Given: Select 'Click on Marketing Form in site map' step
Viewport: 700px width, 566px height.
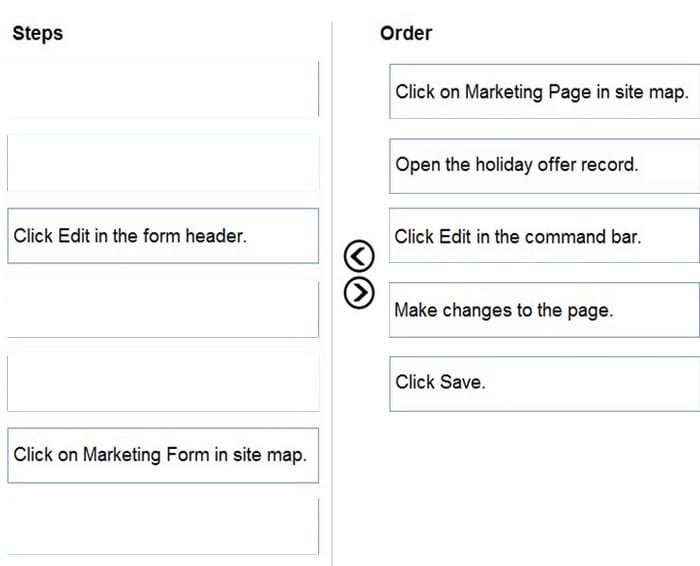Looking at the screenshot, I should pos(163,455).
